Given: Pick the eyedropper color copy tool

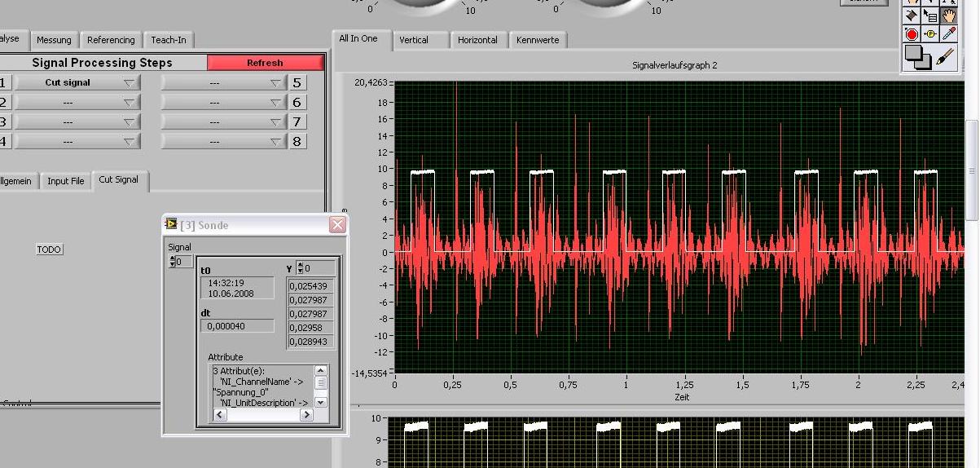Looking at the screenshot, I should (x=948, y=34).
